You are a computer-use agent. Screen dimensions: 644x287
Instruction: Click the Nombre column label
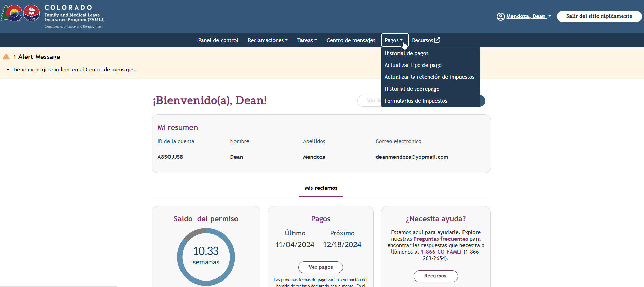pos(240,141)
